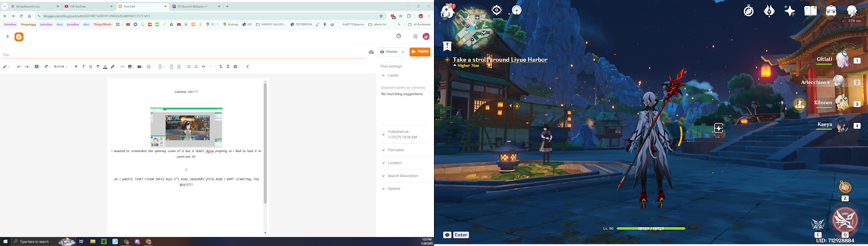Bookmark this page with the star icon
The height and width of the screenshot is (246, 868).
(381, 16)
